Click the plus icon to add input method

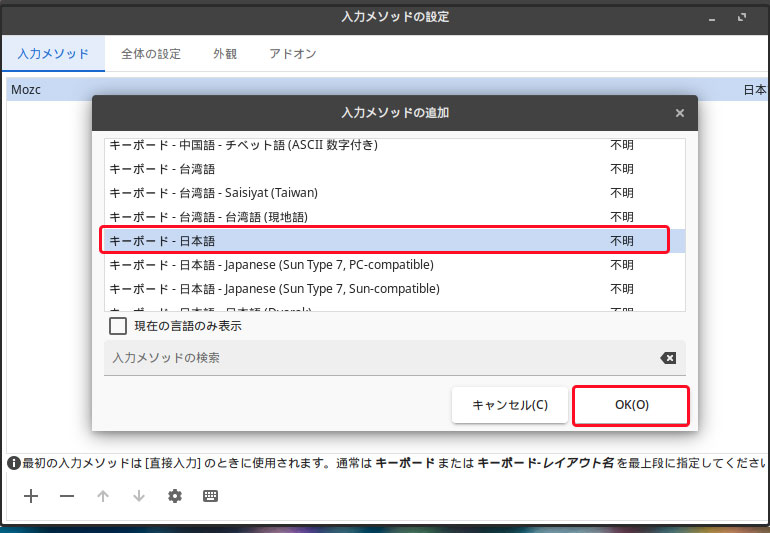(x=31, y=496)
